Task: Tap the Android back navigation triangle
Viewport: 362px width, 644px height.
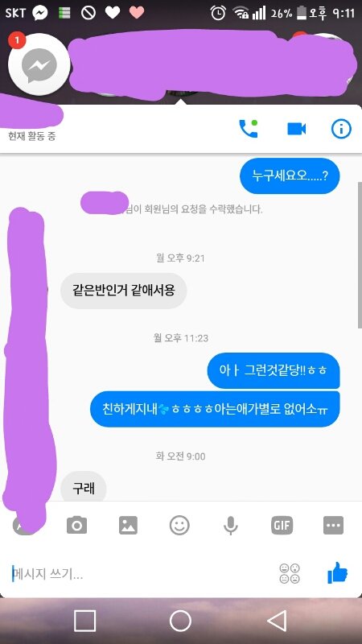Action: click(x=277, y=621)
